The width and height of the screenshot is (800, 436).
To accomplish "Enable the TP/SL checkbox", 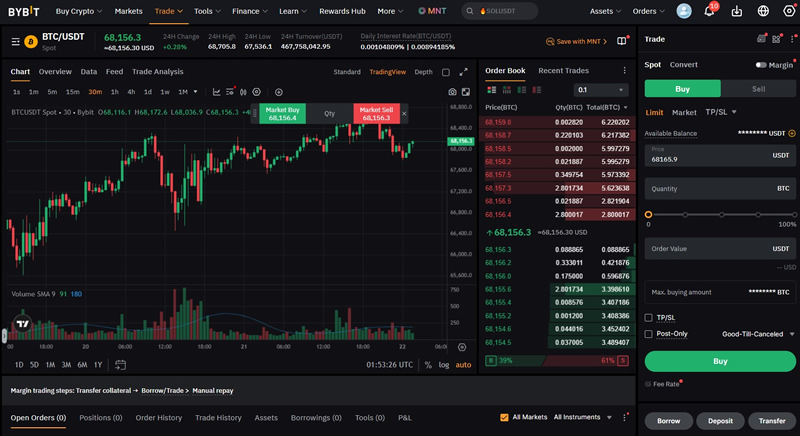I will 648,318.
